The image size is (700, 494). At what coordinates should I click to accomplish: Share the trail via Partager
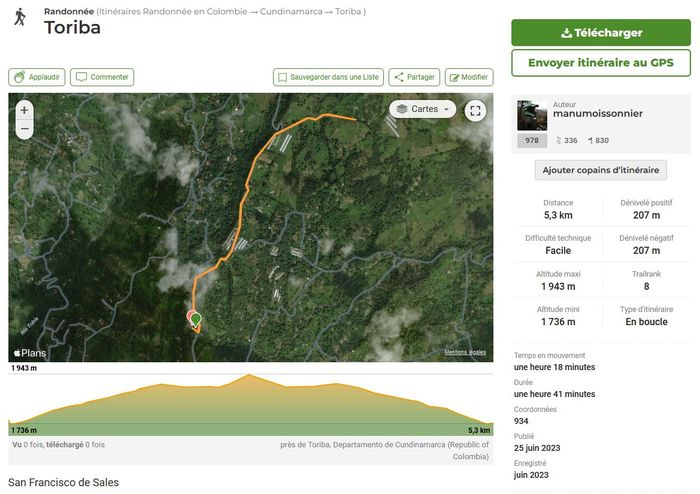pyautogui.click(x=414, y=77)
